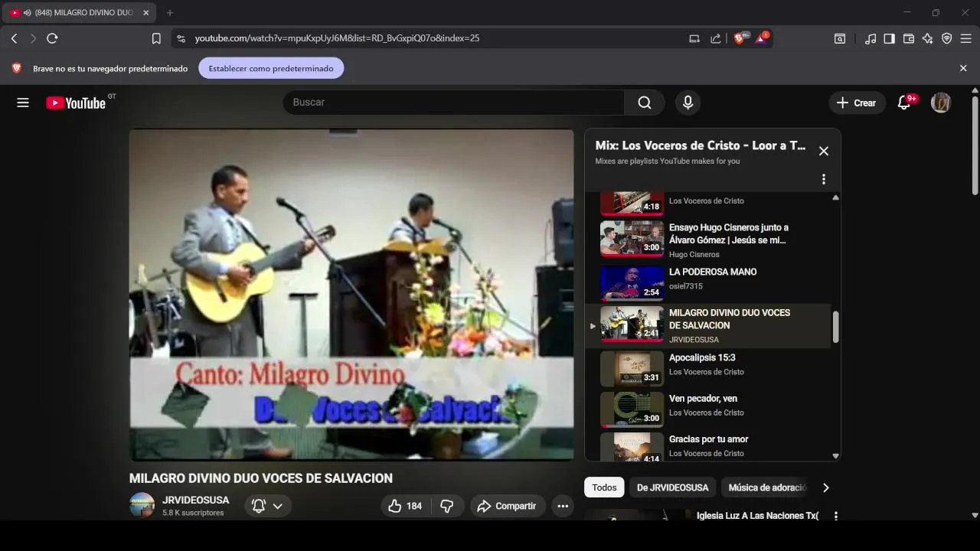Play Ven pecador, ven from playlist
Image resolution: width=980 pixels, height=551 pixels.
[x=708, y=409]
